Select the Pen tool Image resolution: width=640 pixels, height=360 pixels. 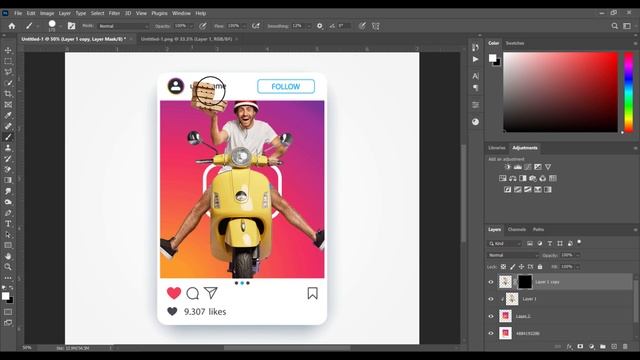coord(8,213)
